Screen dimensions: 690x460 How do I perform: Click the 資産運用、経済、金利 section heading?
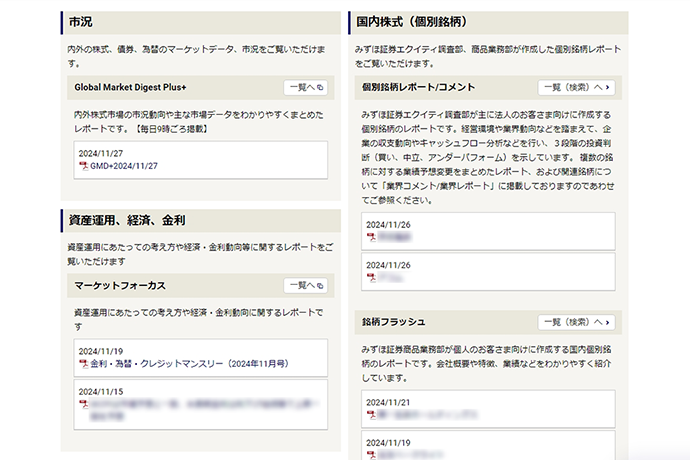click(126, 220)
